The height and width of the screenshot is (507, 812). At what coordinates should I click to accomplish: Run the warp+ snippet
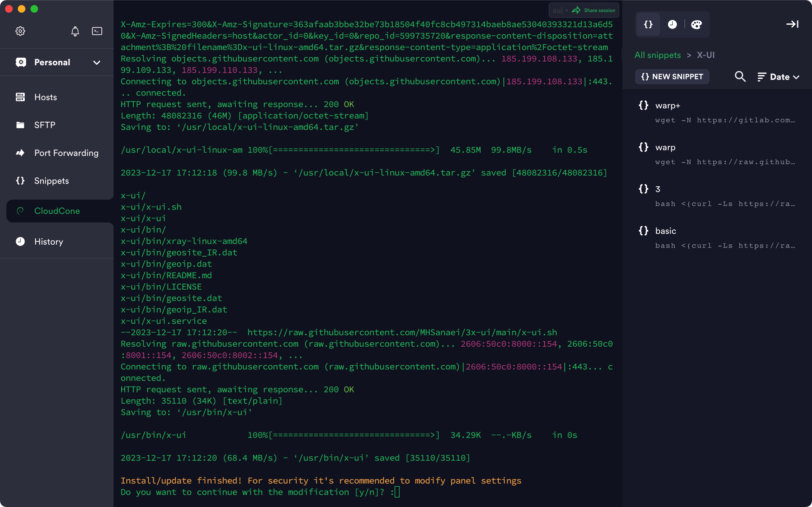(x=717, y=113)
